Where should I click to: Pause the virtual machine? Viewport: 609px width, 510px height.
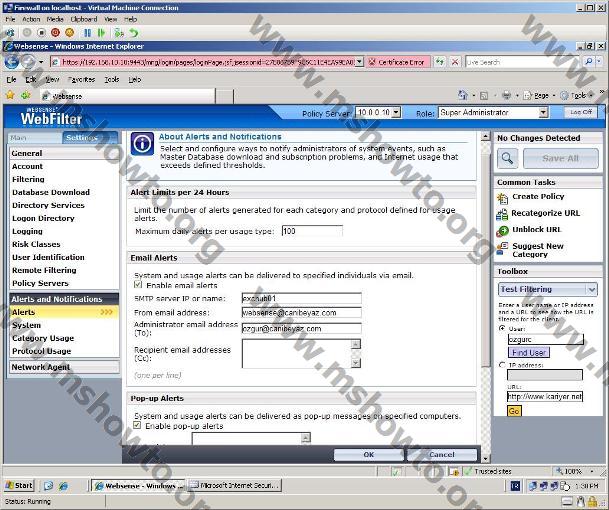pyautogui.click(x=88, y=33)
